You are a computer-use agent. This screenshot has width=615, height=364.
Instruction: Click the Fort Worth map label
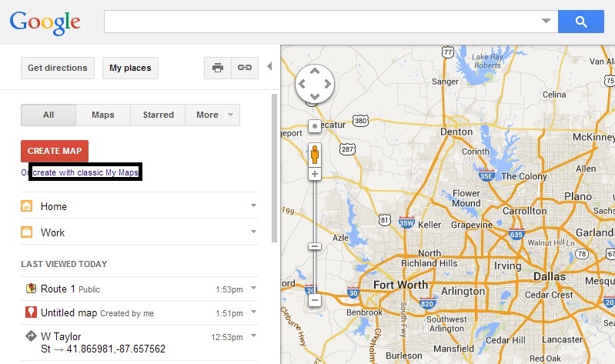click(x=400, y=285)
